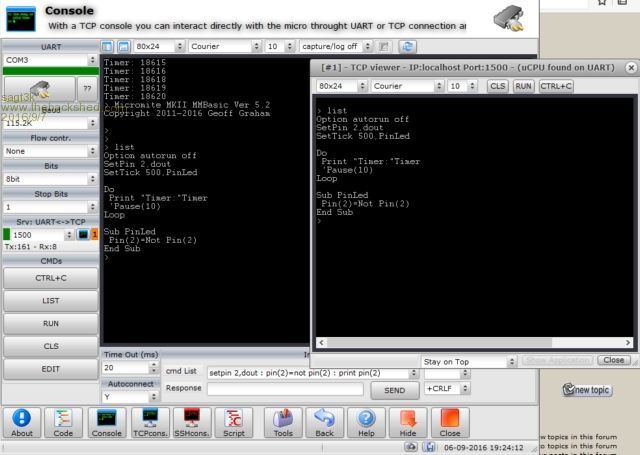Screen dimensions: 640x455
Task: Click the SEND button
Action: (x=394, y=390)
